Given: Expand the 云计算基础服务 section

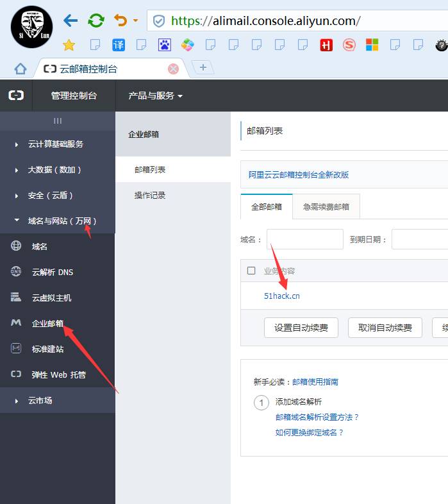Looking at the screenshot, I should coord(58,144).
